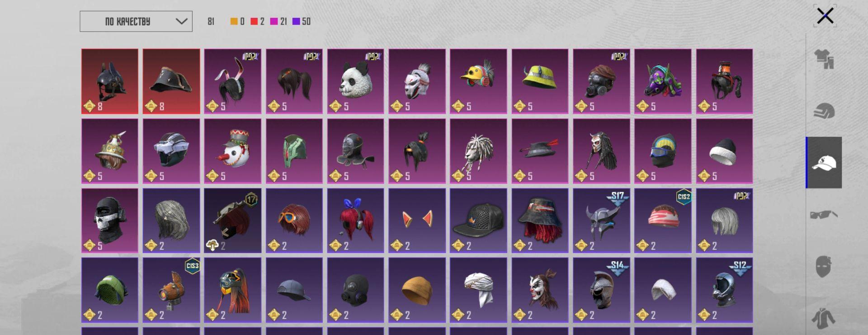Open the sunglasses category icon
Viewport: 868px width, 335px height.
click(x=824, y=215)
